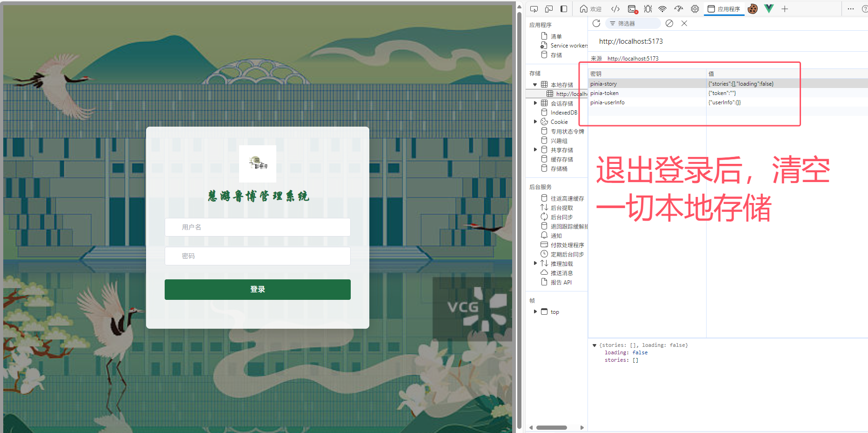Viewport: 868px width, 433px height.
Task: Open 推送消息 in the sidebar
Action: (561, 273)
